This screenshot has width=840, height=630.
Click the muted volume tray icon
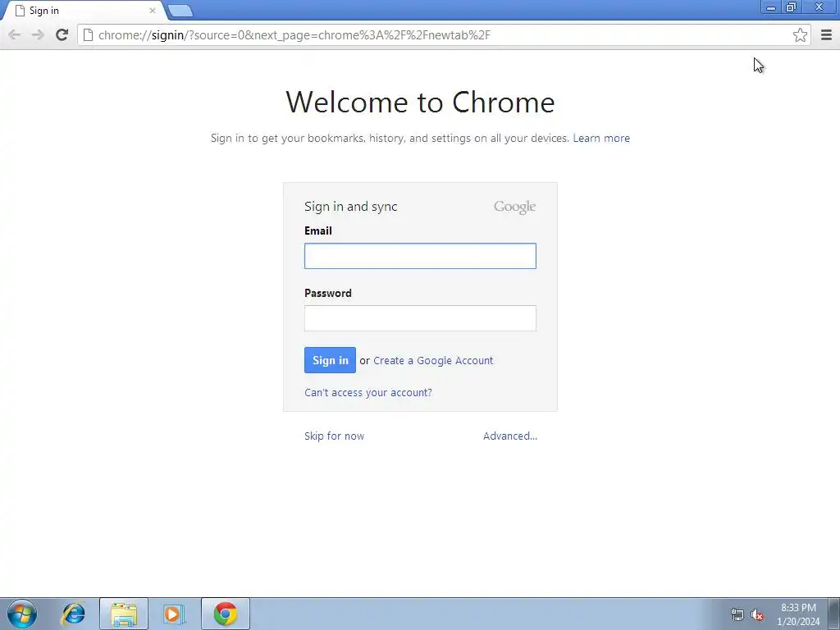pyautogui.click(x=757, y=614)
